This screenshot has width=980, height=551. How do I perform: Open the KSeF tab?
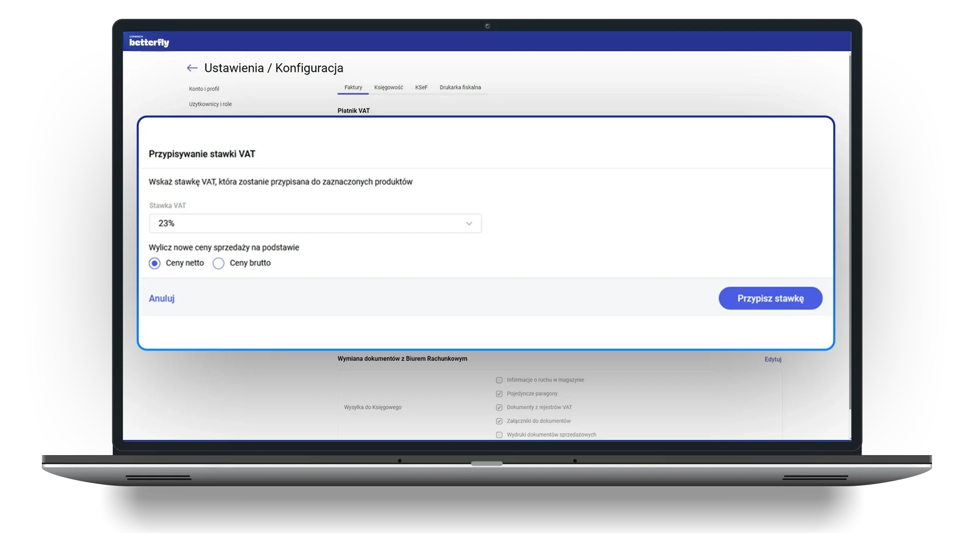click(x=421, y=87)
